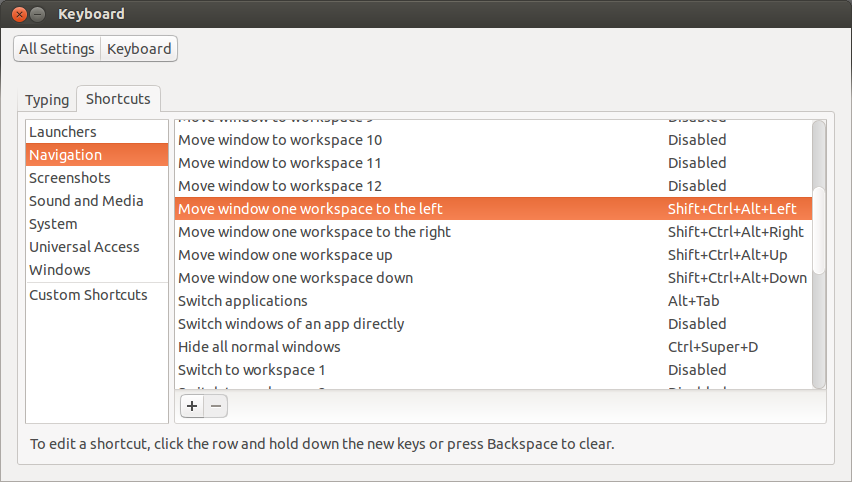Viewport: 852px width, 482px height.
Task: Click the Keyboard breadcrumb button
Action: (139, 49)
